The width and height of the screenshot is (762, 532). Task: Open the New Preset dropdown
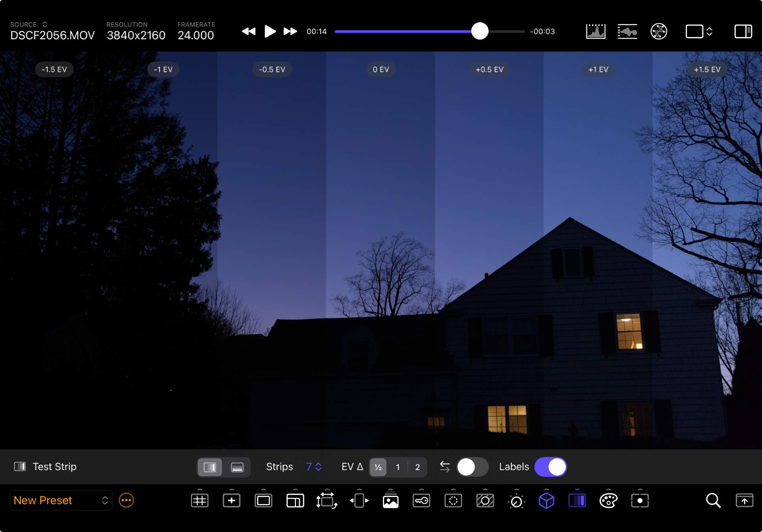pyautogui.click(x=61, y=500)
